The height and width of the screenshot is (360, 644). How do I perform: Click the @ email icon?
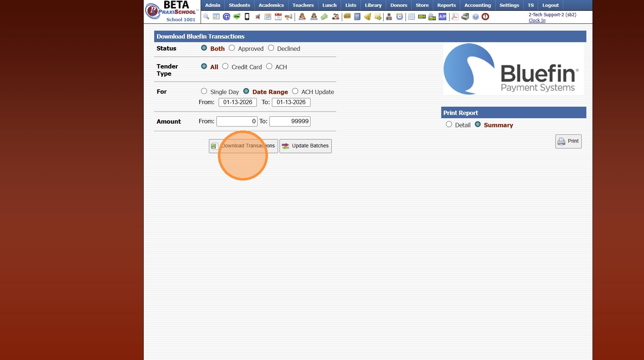coord(226,17)
